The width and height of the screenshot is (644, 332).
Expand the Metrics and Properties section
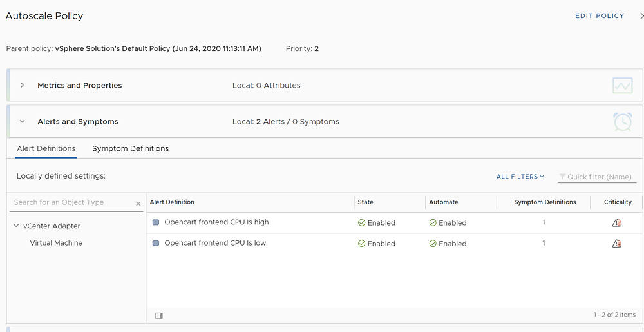[22, 85]
